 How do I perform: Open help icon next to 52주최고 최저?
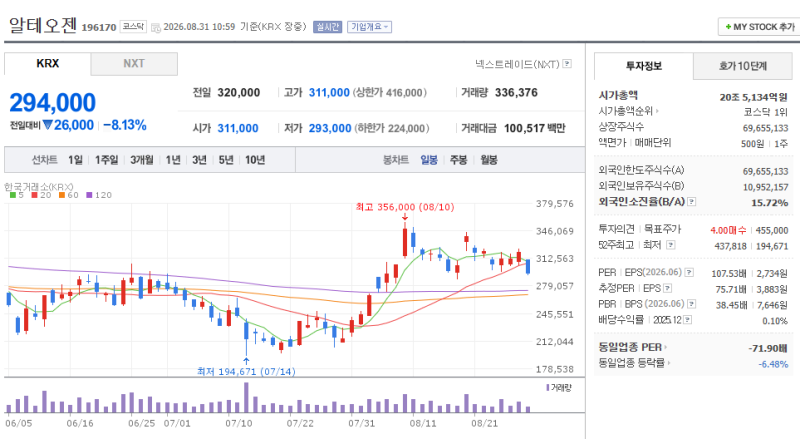pyautogui.click(x=670, y=245)
